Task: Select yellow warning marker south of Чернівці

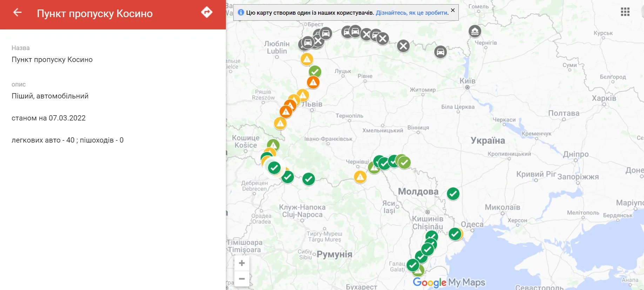Action: [360, 177]
